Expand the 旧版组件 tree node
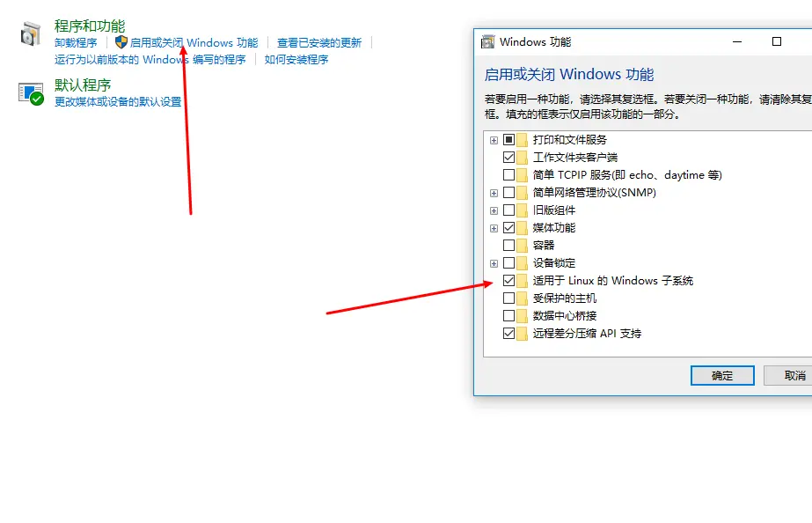 pos(494,211)
